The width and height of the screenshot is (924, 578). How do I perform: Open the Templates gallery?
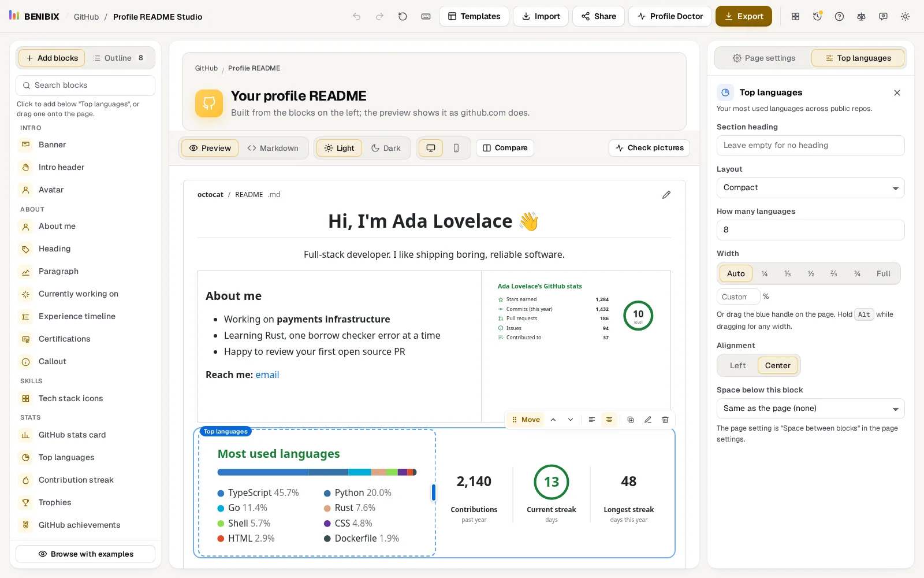coord(474,16)
